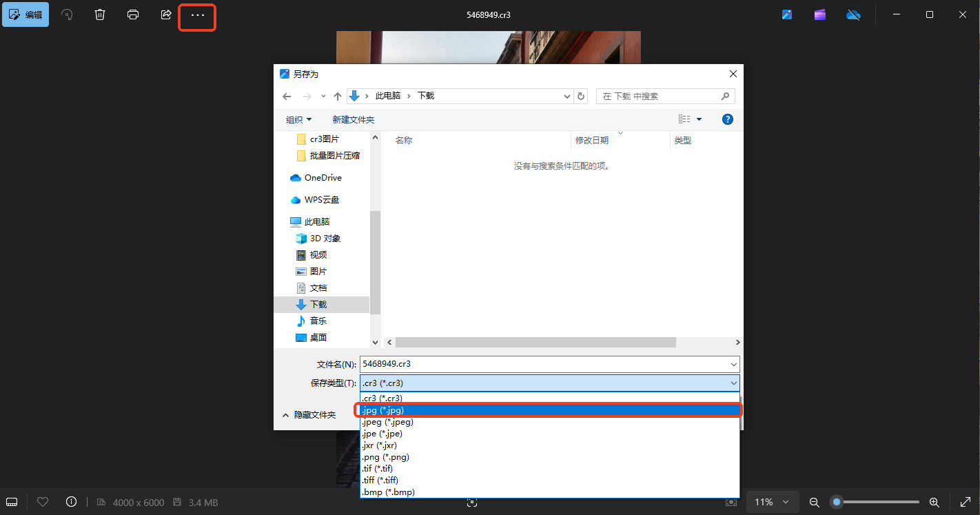Share the current image
This screenshot has width=980, height=515.
166,14
